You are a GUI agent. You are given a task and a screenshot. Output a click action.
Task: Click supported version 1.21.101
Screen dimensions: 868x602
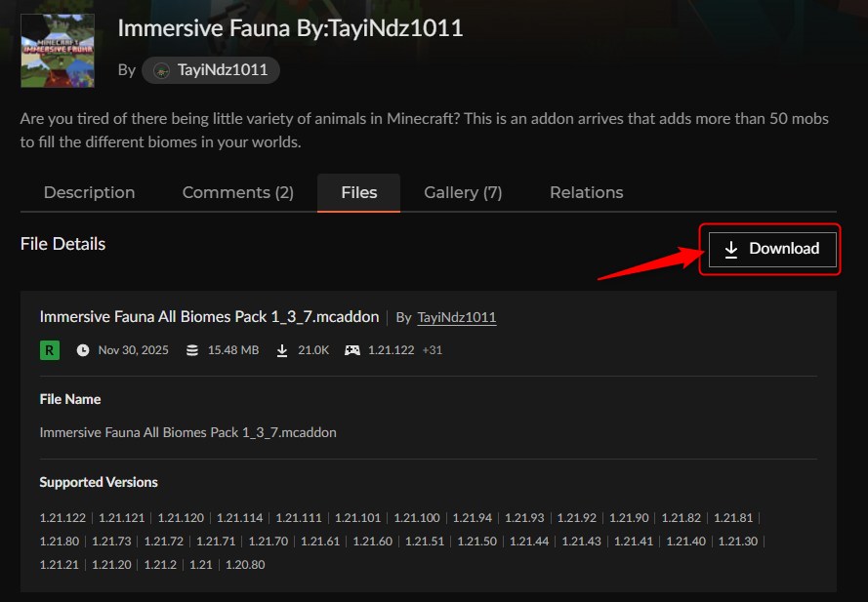coord(357,518)
